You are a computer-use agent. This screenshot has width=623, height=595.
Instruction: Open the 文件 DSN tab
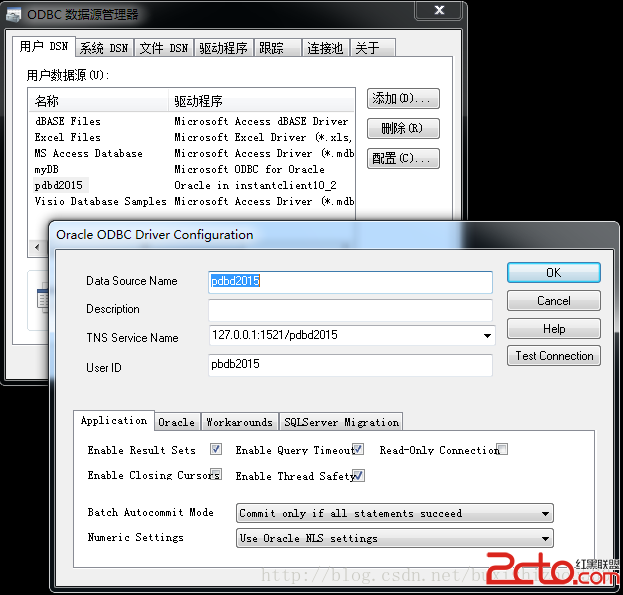click(x=164, y=48)
